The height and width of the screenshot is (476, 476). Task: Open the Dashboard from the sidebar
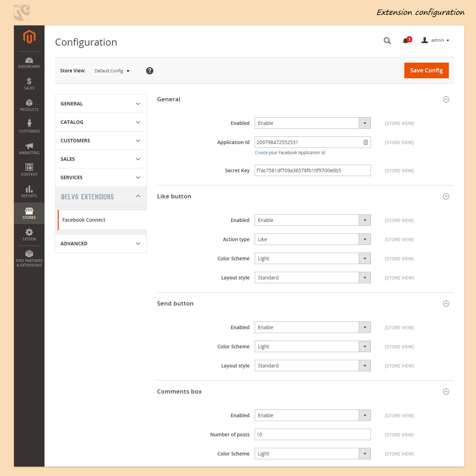coord(29,63)
